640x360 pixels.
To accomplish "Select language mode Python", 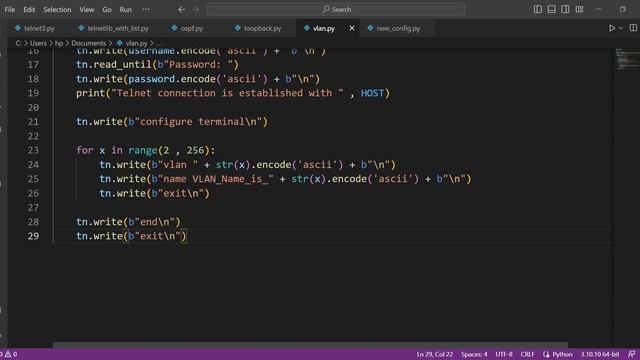I will (562, 354).
